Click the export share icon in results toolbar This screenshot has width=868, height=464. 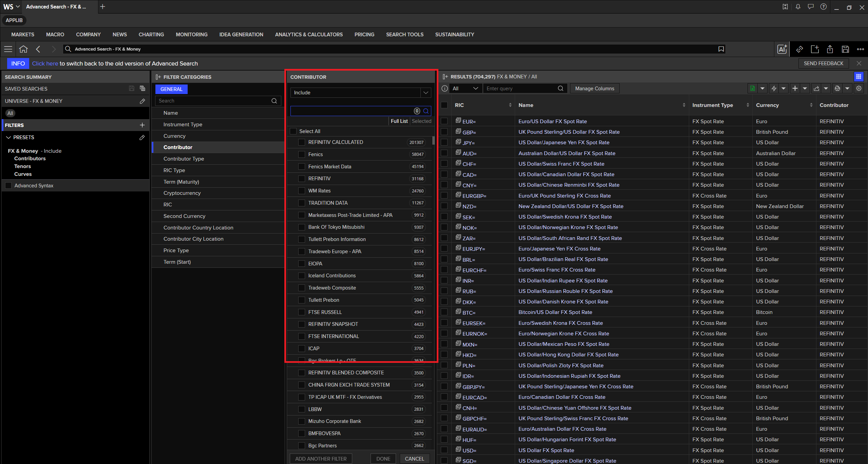(x=816, y=89)
